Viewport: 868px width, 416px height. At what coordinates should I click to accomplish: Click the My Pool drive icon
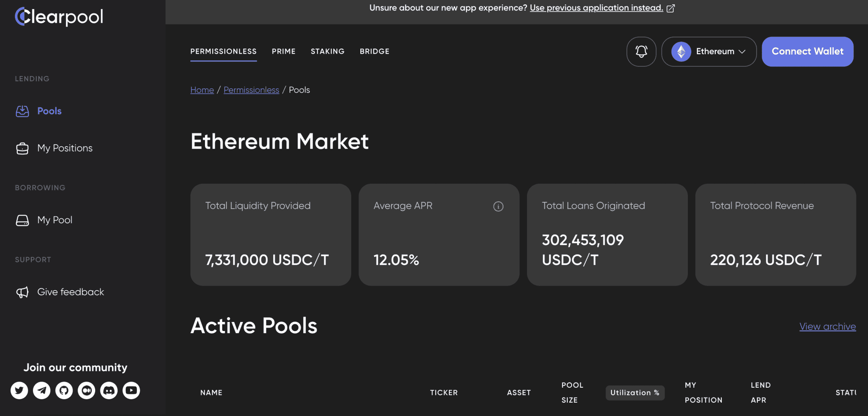click(x=22, y=220)
